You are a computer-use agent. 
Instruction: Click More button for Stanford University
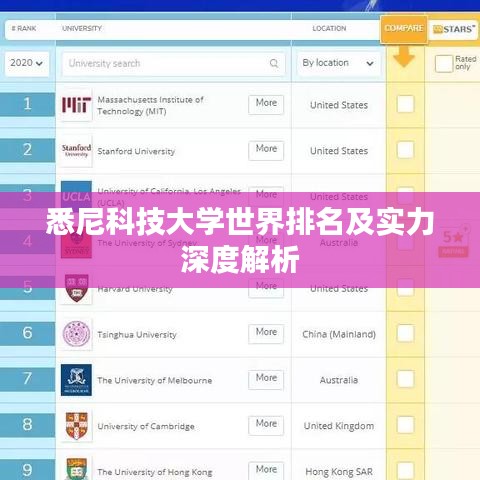tap(266, 150)
